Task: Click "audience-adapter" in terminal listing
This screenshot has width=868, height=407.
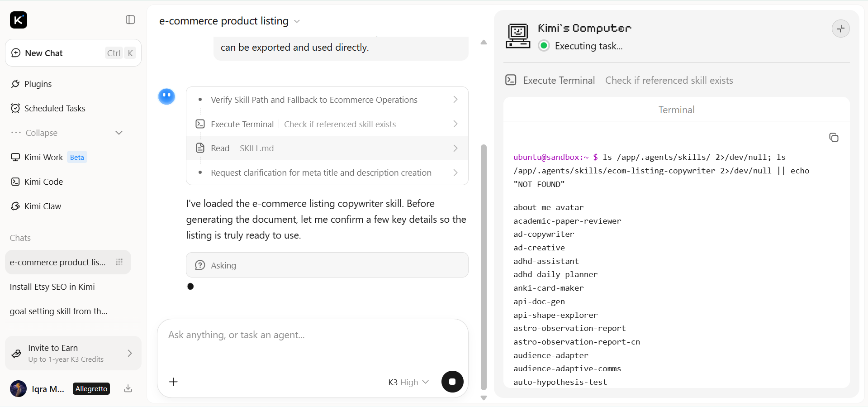Action: pos(551,355)
